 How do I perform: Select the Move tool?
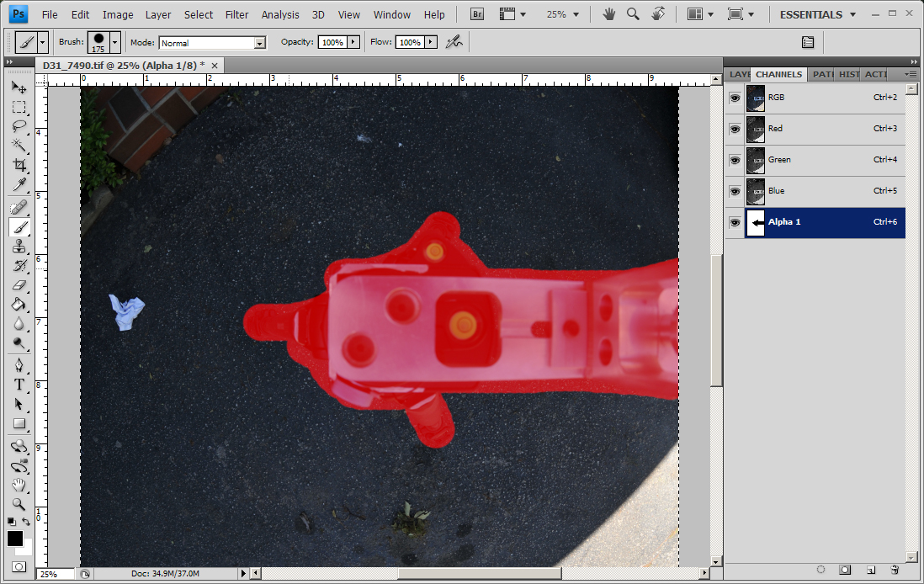coord(19,88)
